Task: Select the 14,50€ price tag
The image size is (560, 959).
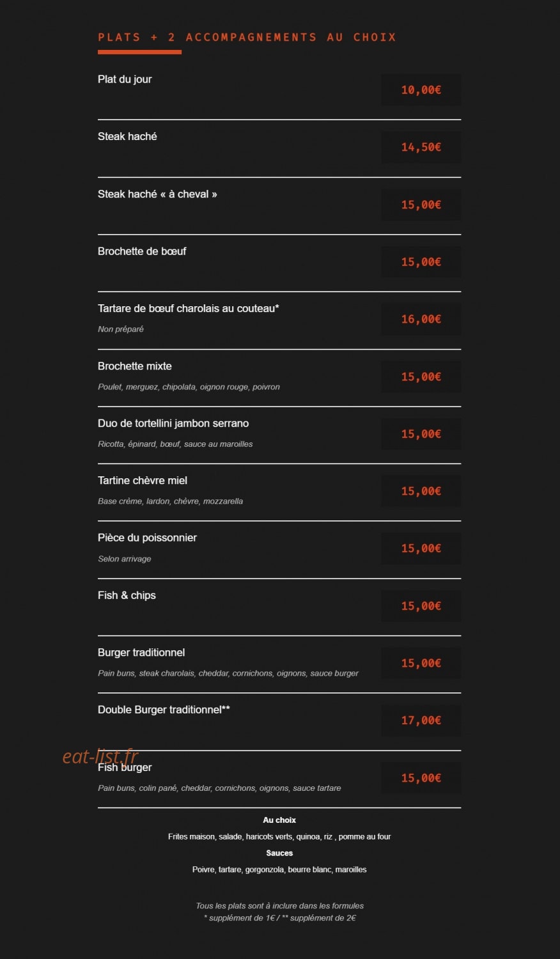Action: tap(421, 147)
